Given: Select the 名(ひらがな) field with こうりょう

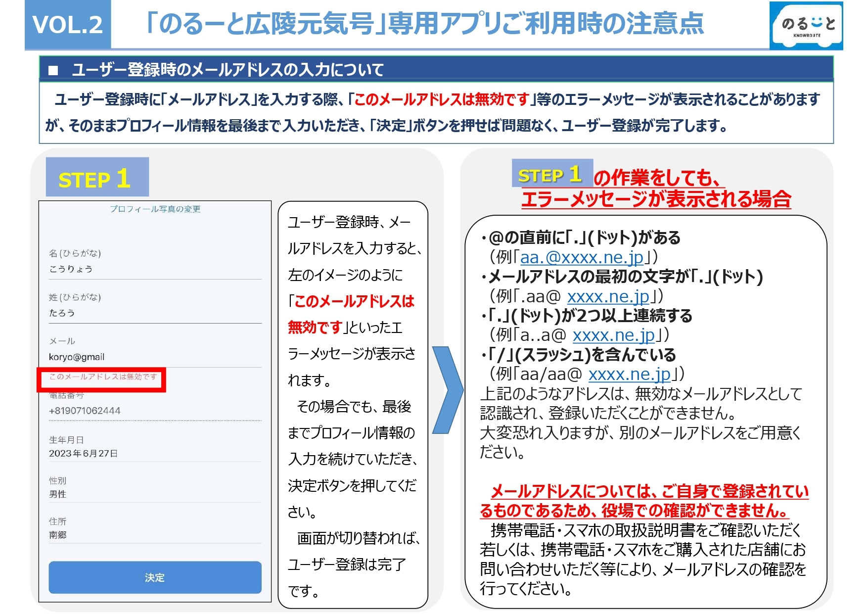Looking at the screenshot, I should [x=155, y=263].
